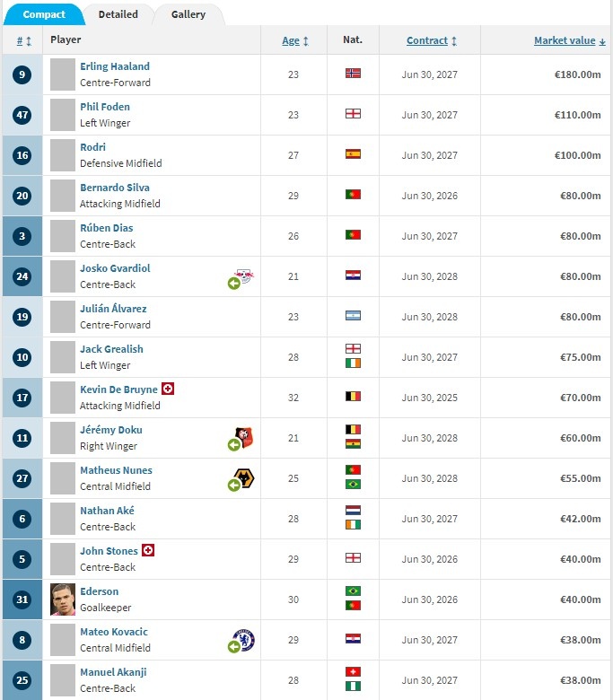Click Wolves club icon beside Matheus Nunes
Image resolution: width=613 pixels, height=700 pixels.
(243, 477)
